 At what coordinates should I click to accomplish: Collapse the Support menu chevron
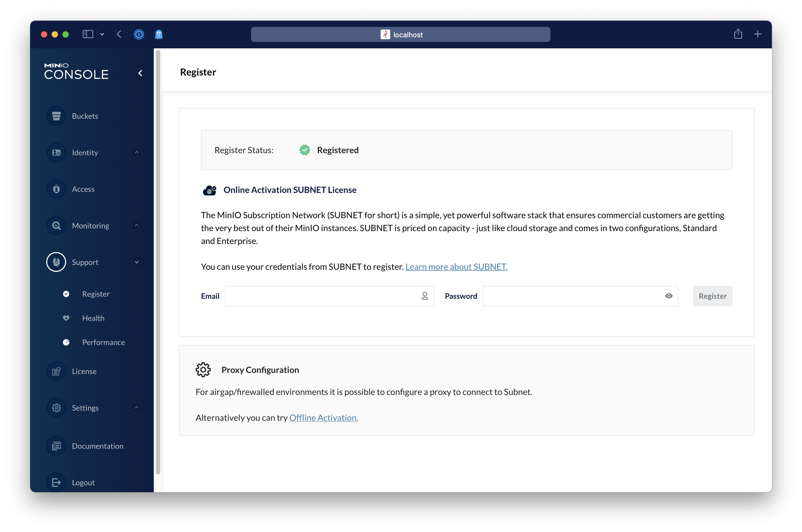tap(137, 262)
